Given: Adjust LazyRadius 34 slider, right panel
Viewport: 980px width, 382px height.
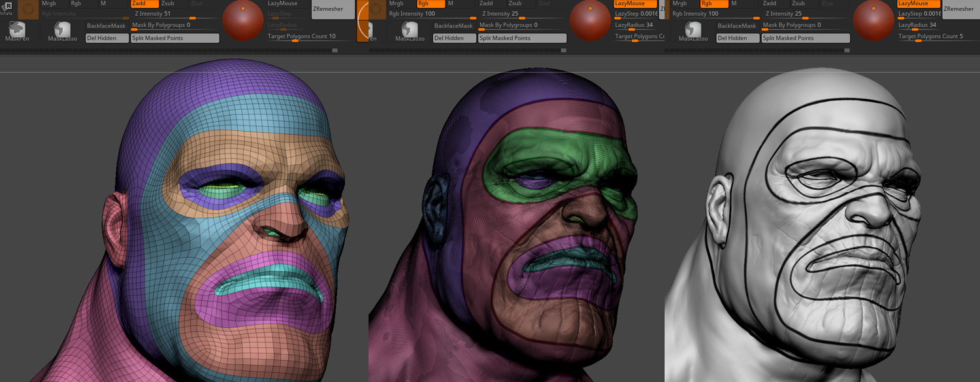Looking at the screenshot, I should pos(921,26).
